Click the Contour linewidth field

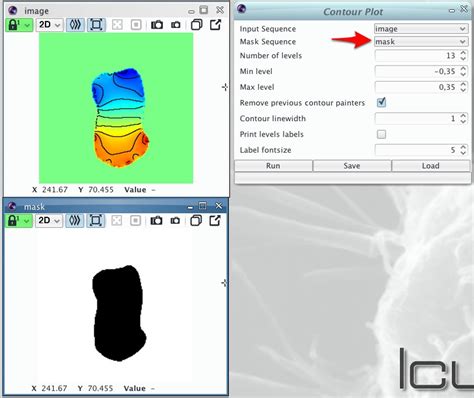[x=417, y=118]
